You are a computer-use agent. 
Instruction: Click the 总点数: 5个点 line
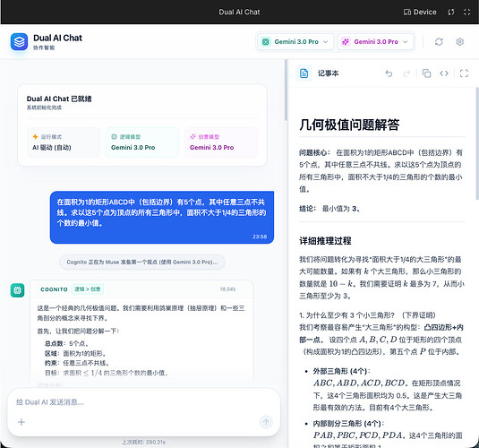[x=66, y=343]
